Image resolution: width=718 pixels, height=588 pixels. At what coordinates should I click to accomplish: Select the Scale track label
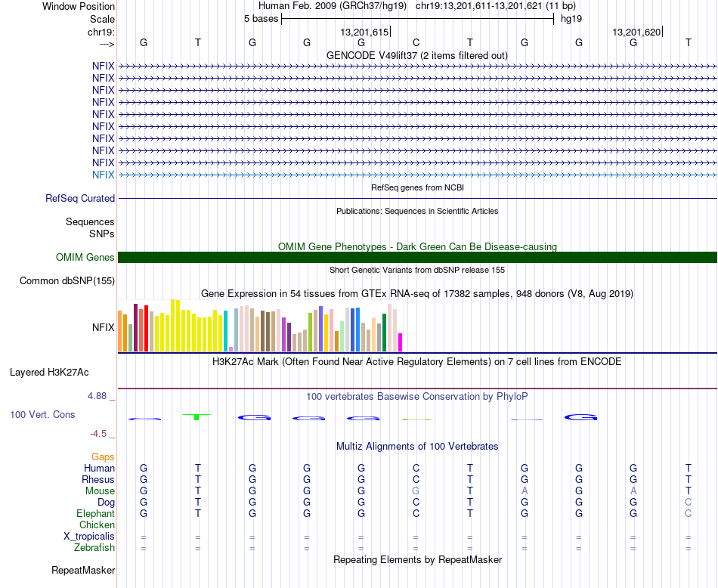[102, 19]
